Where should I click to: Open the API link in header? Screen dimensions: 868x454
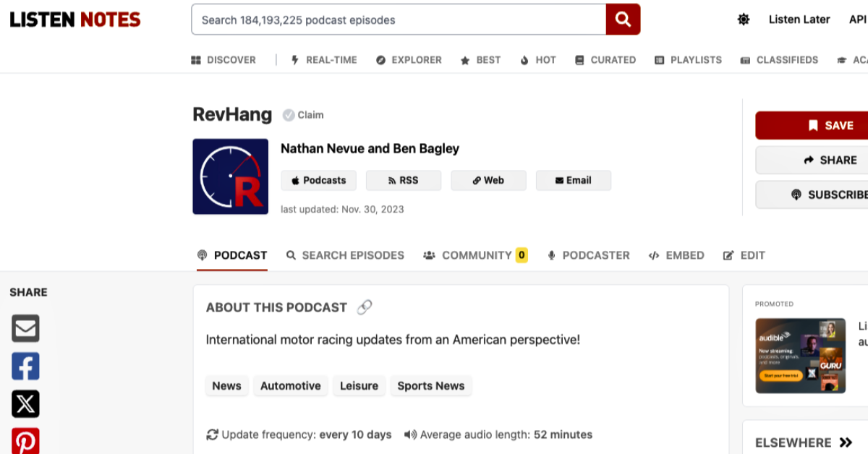(x=858, y=20)
